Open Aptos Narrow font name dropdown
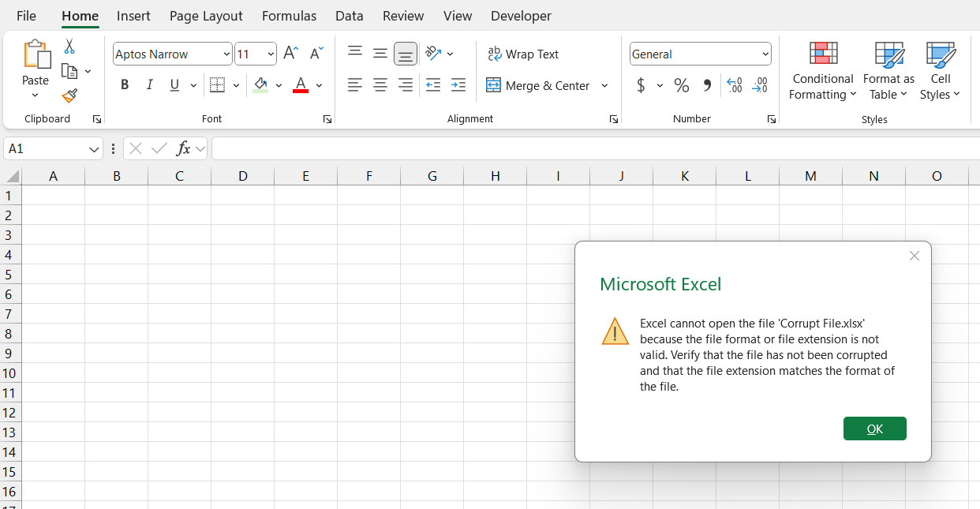980x509 pixels. pyautogui.click(x=226, y=54)
